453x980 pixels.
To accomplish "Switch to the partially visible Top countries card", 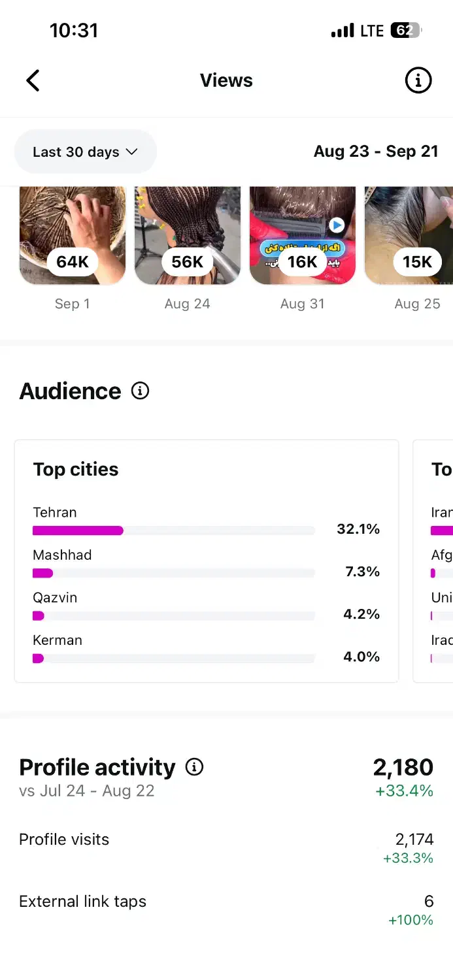I will (435, 562).
